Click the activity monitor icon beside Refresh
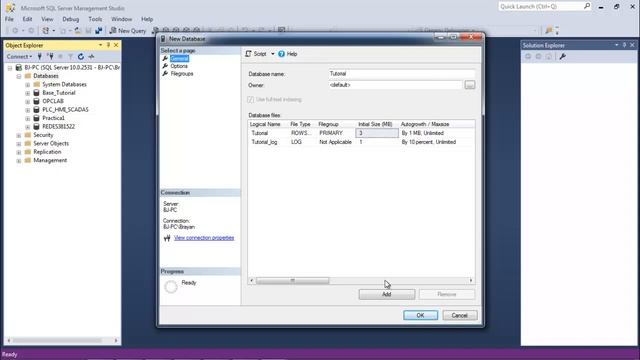The width and height of the screenshot is (640, 360). [91, 57]
